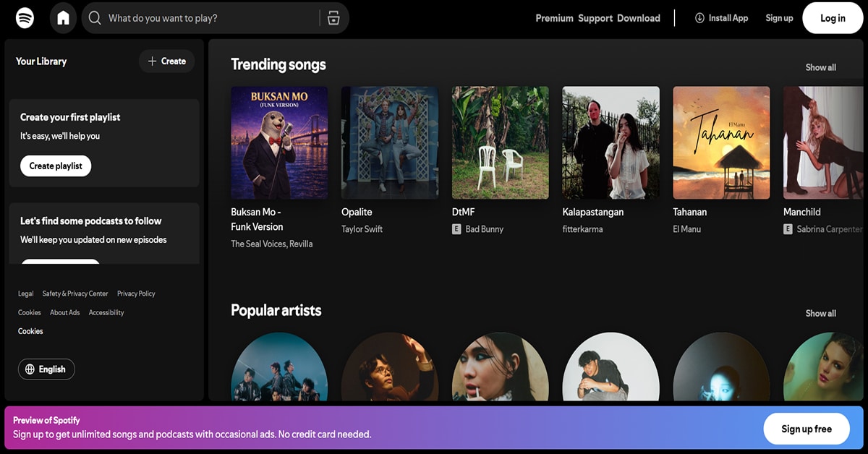
Task: Click the globe icon on English button
Action: 30,369
